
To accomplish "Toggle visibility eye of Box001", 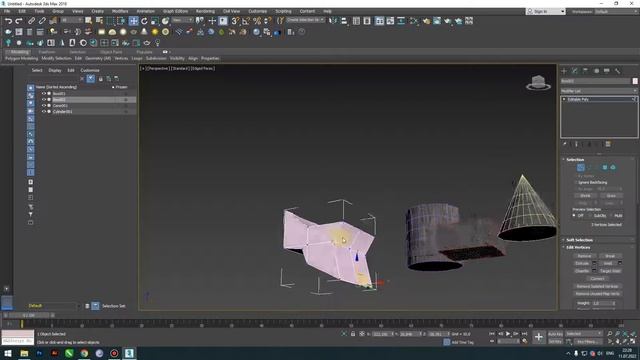I will 44,93.
